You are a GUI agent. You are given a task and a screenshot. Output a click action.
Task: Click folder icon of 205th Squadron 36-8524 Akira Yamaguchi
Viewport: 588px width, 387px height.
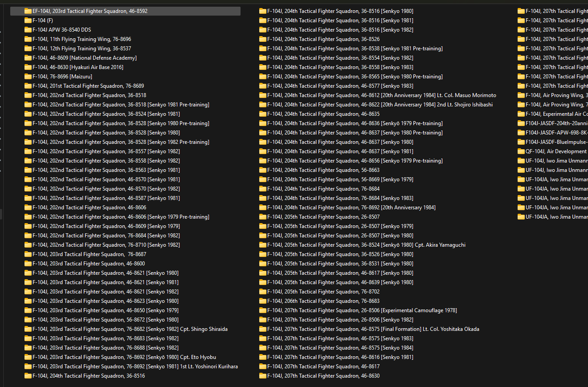(263, 245)
